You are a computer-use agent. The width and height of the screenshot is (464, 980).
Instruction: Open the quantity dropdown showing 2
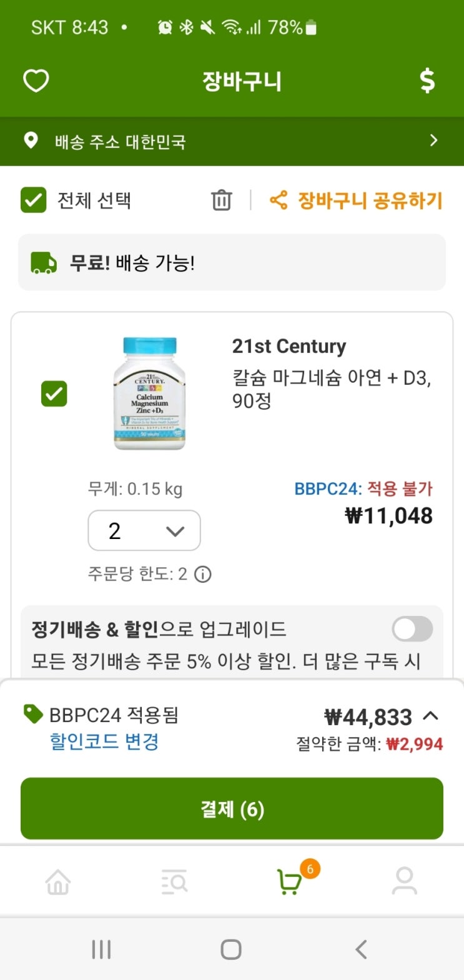point(144,531)
